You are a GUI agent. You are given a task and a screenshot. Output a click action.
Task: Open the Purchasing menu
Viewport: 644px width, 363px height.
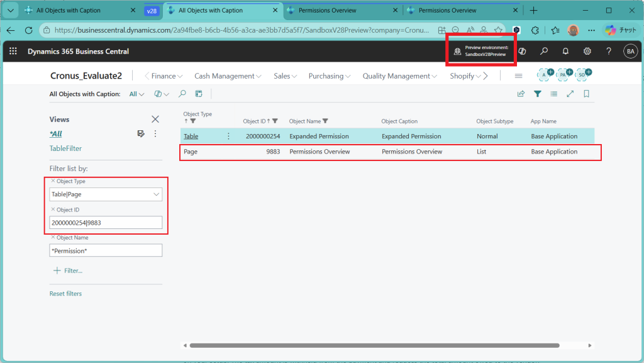pos(330,76)
